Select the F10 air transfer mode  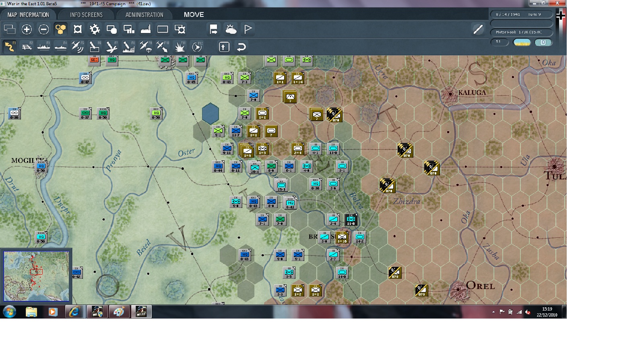(163, 47)
